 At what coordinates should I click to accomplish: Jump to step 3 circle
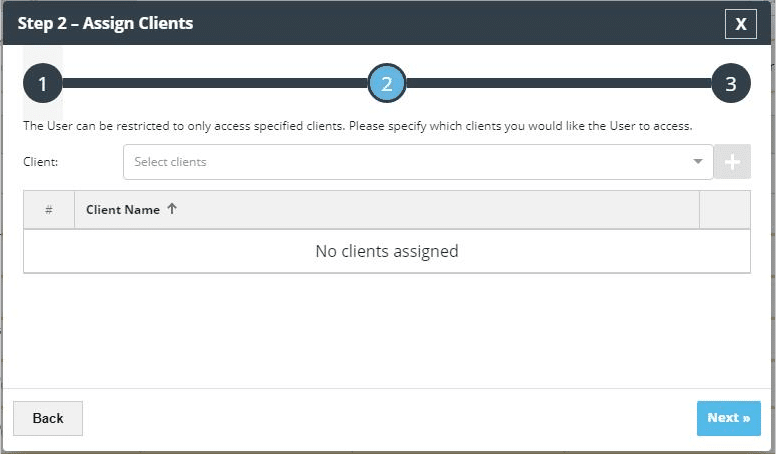click(731, 84)
